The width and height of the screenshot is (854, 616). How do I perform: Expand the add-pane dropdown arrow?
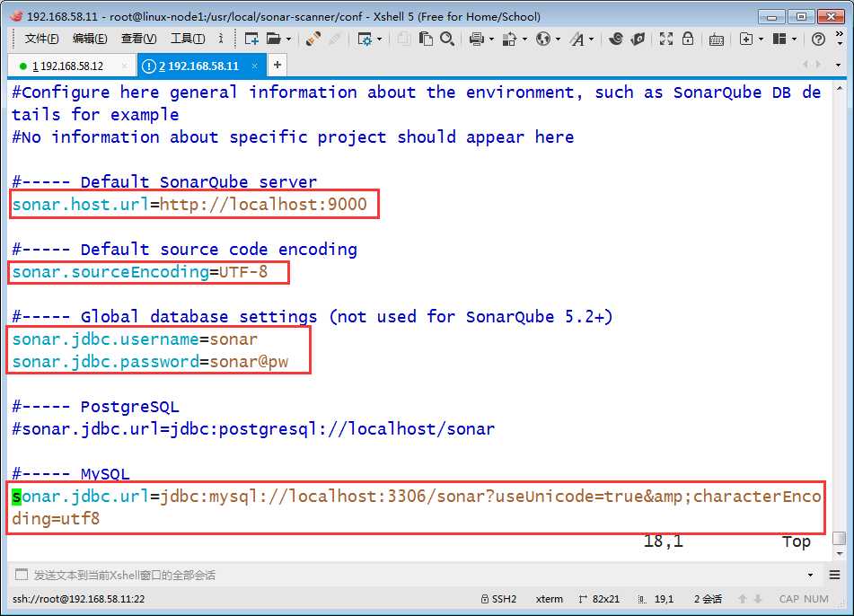[x=761, y=40]
